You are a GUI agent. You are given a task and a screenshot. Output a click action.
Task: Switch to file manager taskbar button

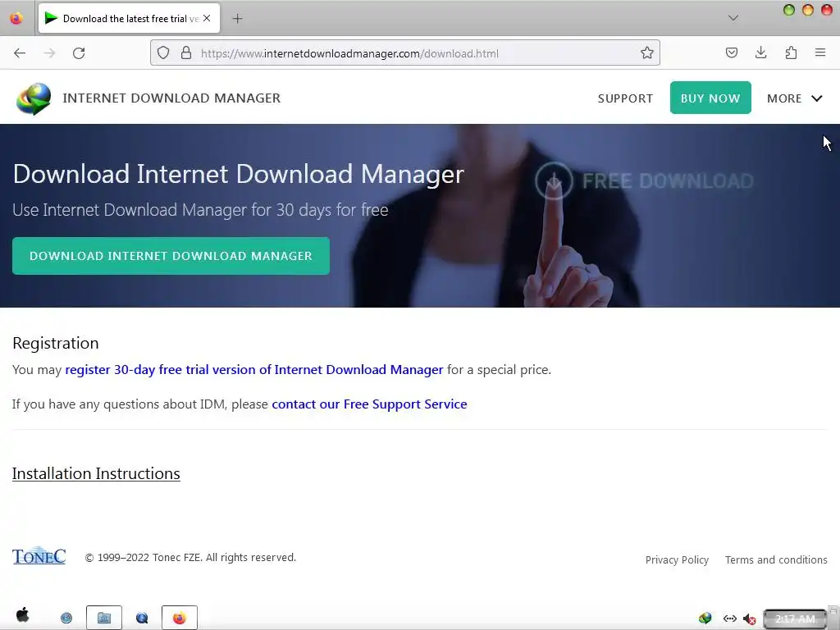(104, 618)
